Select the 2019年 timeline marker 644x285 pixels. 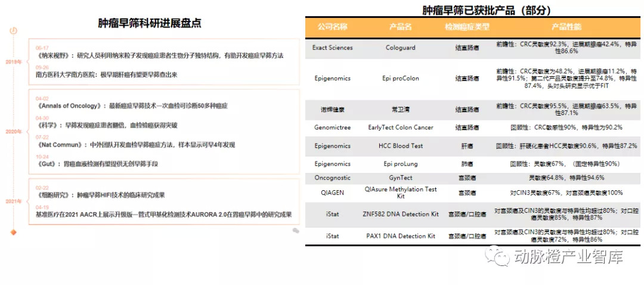tap(14, 61)
